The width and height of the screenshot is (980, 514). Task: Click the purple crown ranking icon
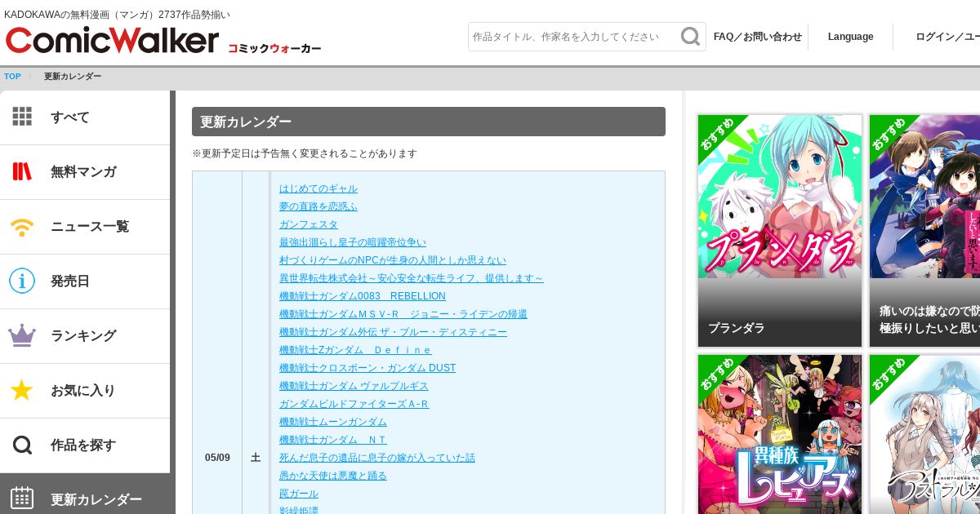point(22,335)
